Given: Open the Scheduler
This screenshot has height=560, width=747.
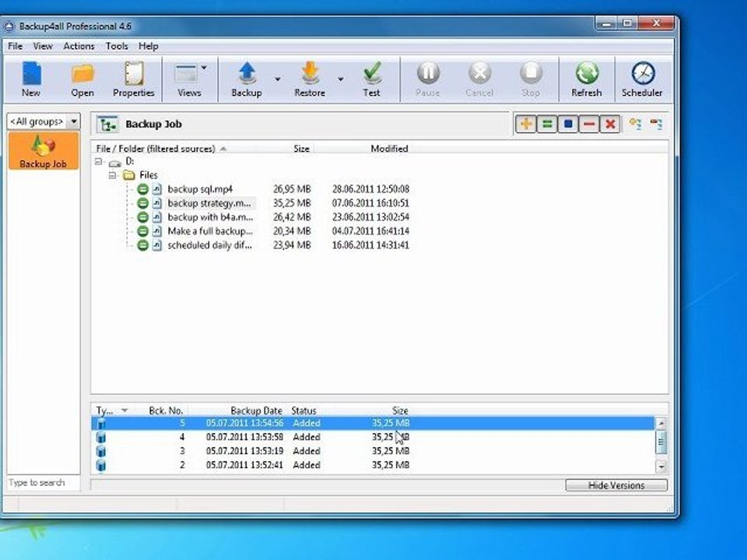Looking at the screenshot, I should click(x=642, y=79).
